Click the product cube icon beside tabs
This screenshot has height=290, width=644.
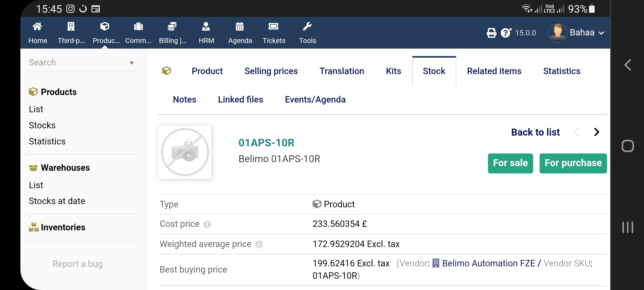[x=166, y=71]
